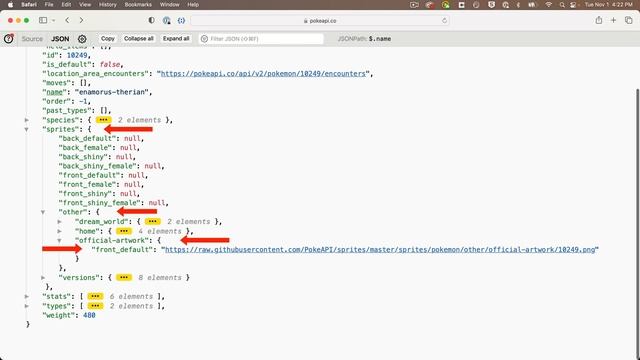The width and height of the screenshot is (640, 360).
Task: Expand the types array
Action: pos(27,306)
